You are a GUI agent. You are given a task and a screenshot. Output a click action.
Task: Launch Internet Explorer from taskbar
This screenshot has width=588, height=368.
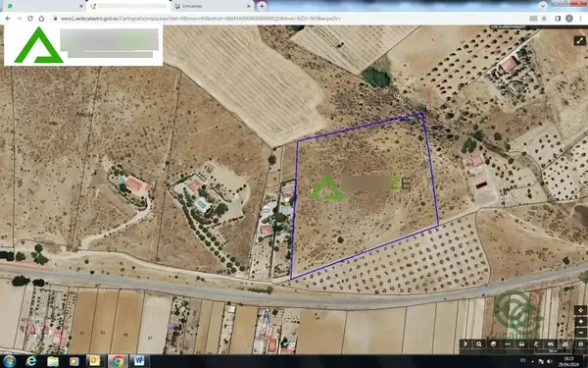pos(31,361)
